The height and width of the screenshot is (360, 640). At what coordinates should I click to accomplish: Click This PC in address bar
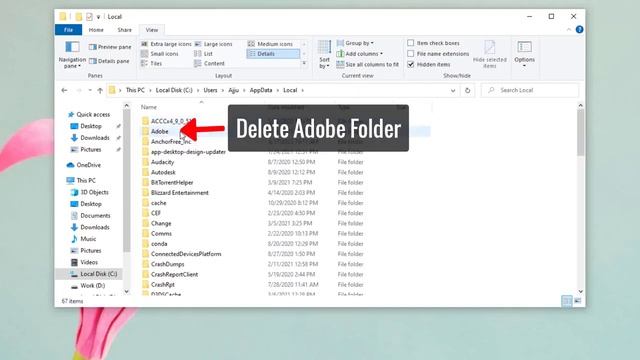(135, 90)
